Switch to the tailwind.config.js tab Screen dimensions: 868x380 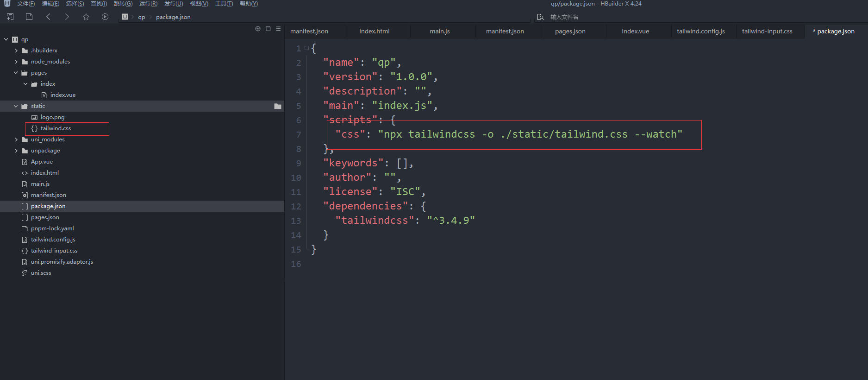click(x=701, y=32)
